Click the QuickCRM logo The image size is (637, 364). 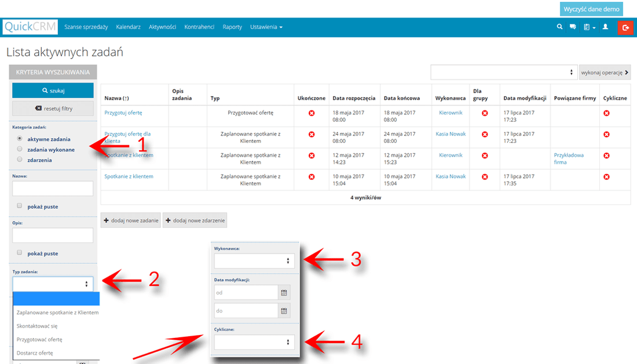click(x=30, y=27)
